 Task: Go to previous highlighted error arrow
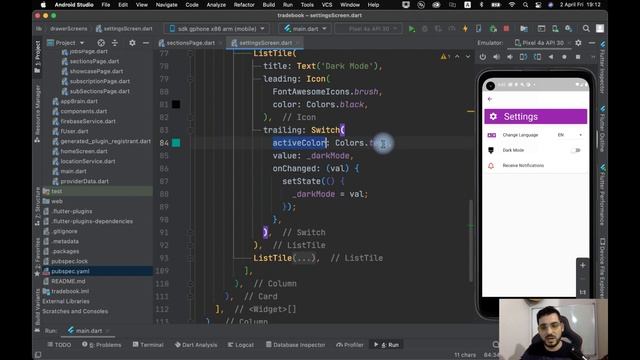(457, 56)
